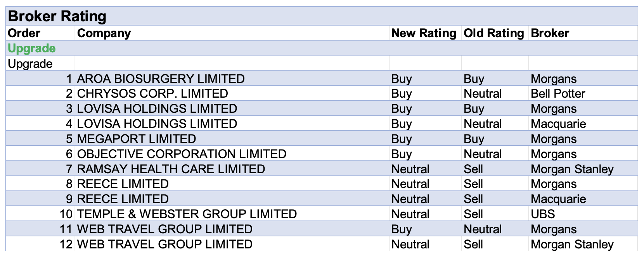Select the Order column header
Screen dimensions: 644x255
24,33
